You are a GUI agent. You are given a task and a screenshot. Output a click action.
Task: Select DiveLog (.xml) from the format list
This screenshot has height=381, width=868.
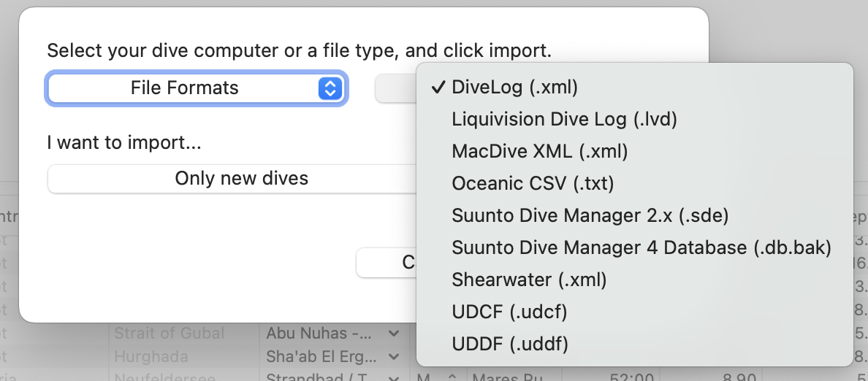point(514,88)
